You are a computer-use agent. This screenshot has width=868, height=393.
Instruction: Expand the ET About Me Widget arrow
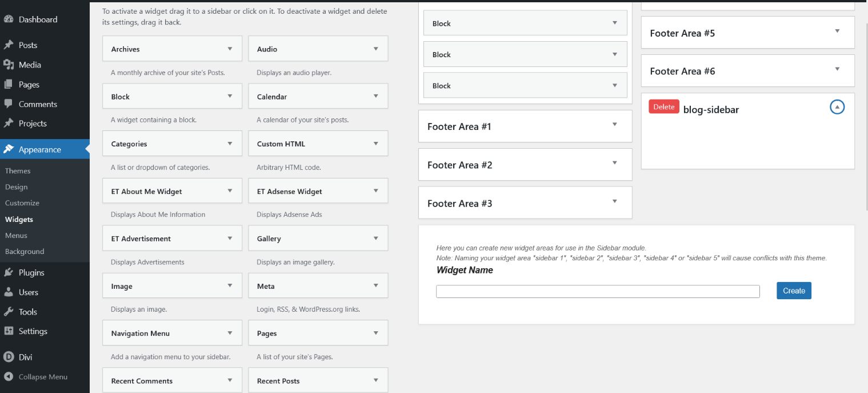[230, 191]
